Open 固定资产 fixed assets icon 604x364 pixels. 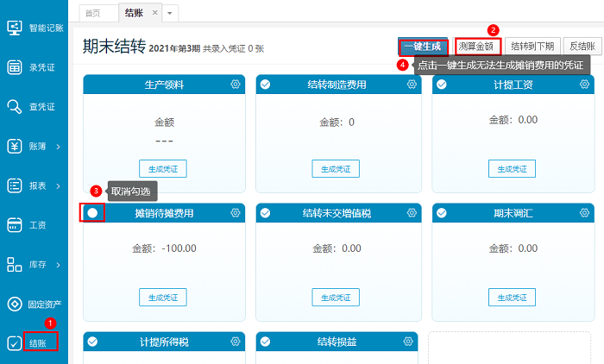15,304
